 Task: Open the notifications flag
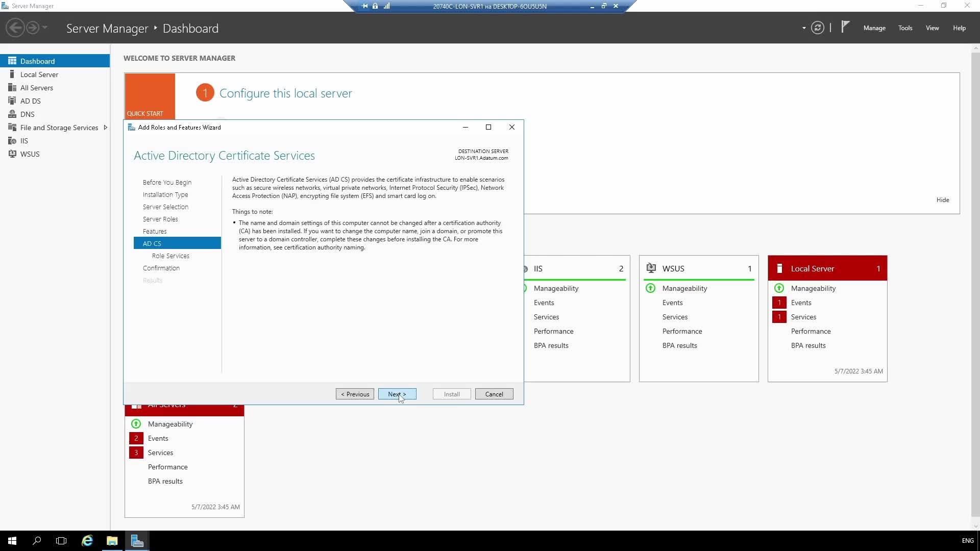(845, 27)
